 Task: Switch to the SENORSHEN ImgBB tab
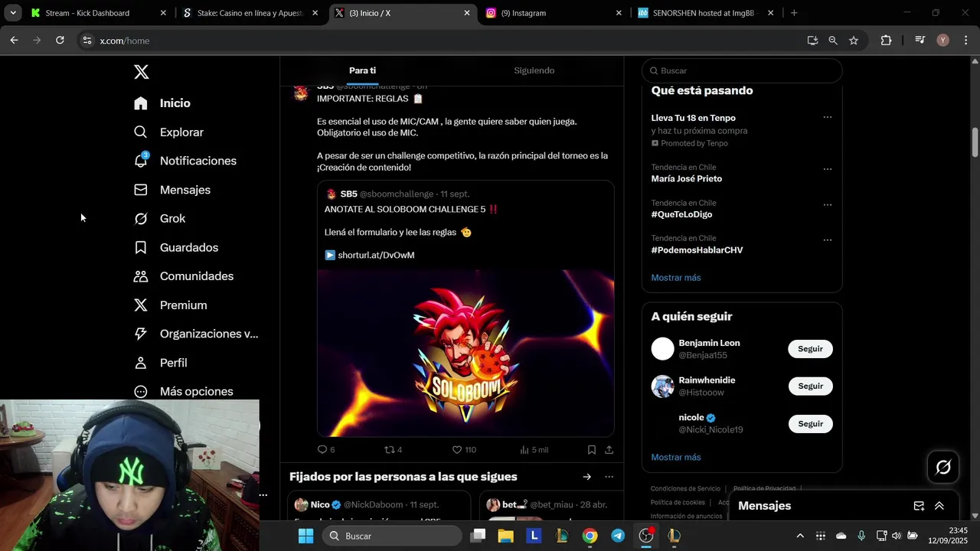pos(706,13)
